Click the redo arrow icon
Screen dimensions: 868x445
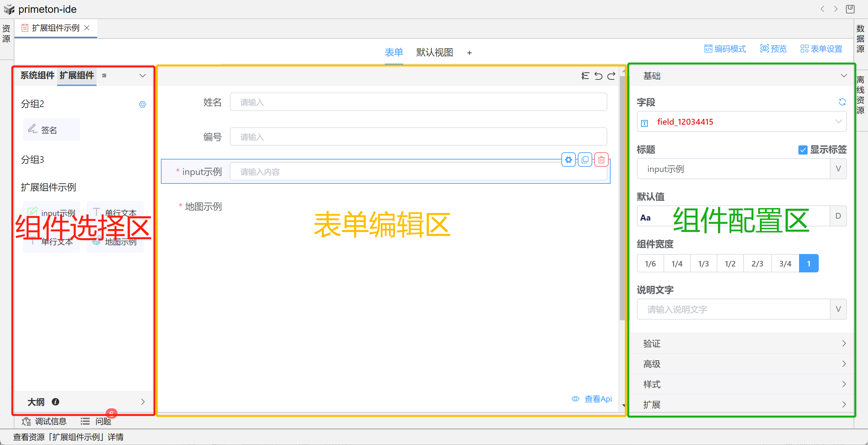pyautogui.click(x=611, y=76)
